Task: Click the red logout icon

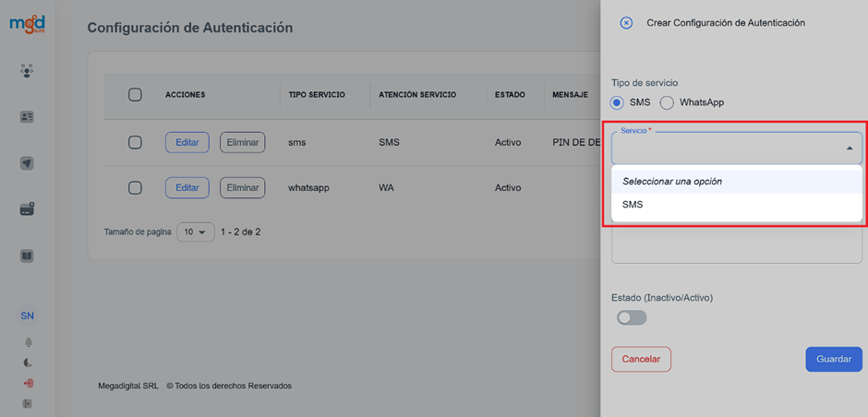Action: pos(28,383)
